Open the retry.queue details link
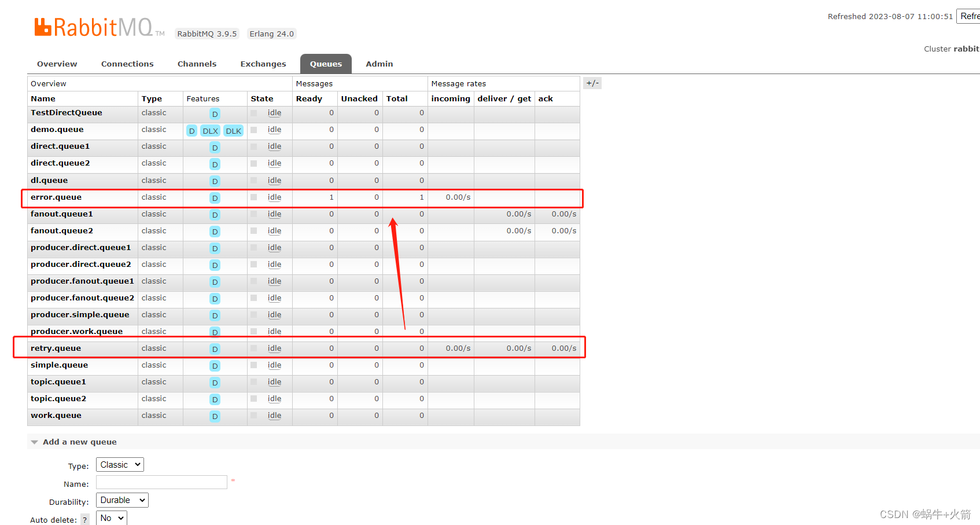Image resolution: width=980 pixels, height=525 pixels. click(x=56, y=348)
